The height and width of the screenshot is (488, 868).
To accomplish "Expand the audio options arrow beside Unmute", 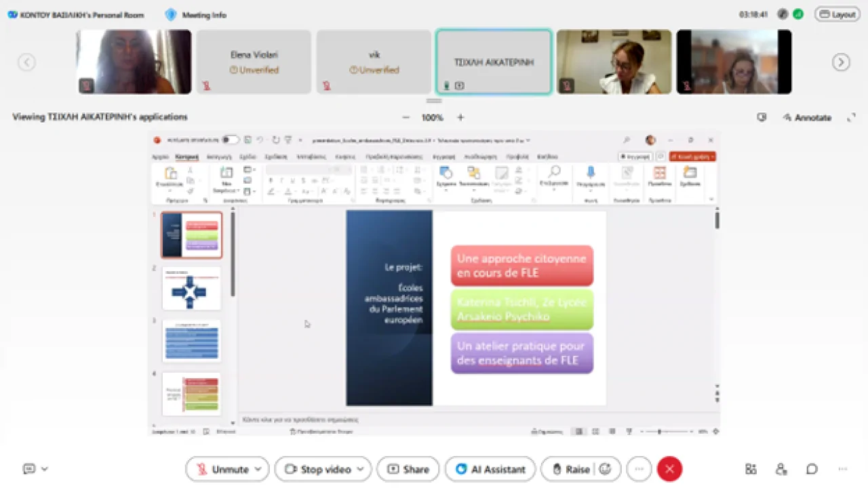I will pos(258,469).
